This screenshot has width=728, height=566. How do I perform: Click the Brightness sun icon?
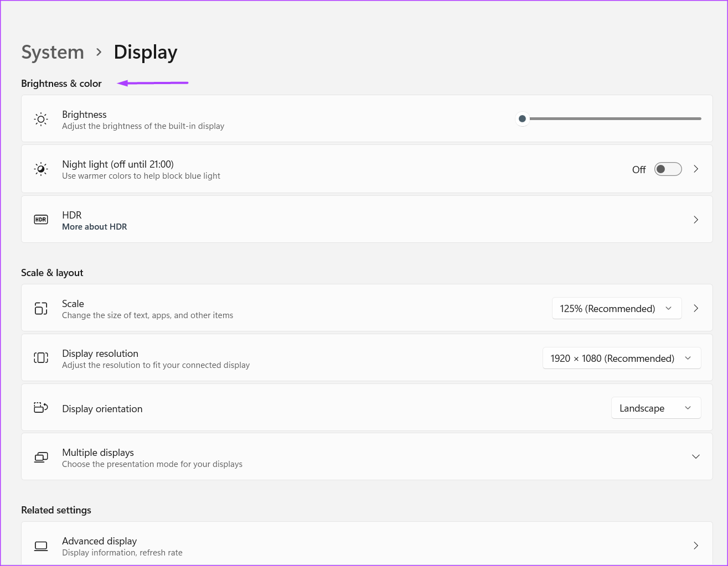pos(41,119)
